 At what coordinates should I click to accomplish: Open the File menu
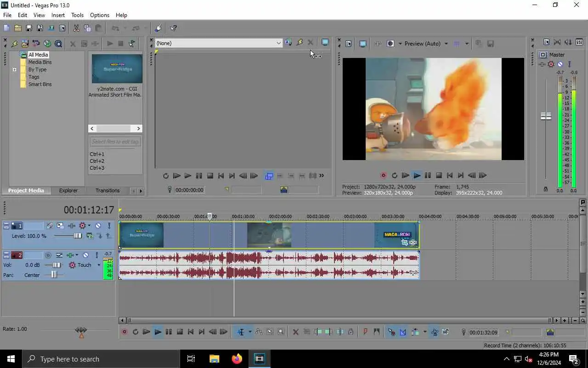tap(7, 15)
